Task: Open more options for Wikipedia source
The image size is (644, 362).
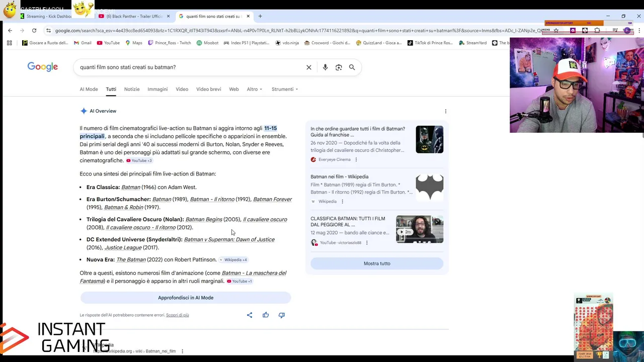Action: tap(343, 202)
